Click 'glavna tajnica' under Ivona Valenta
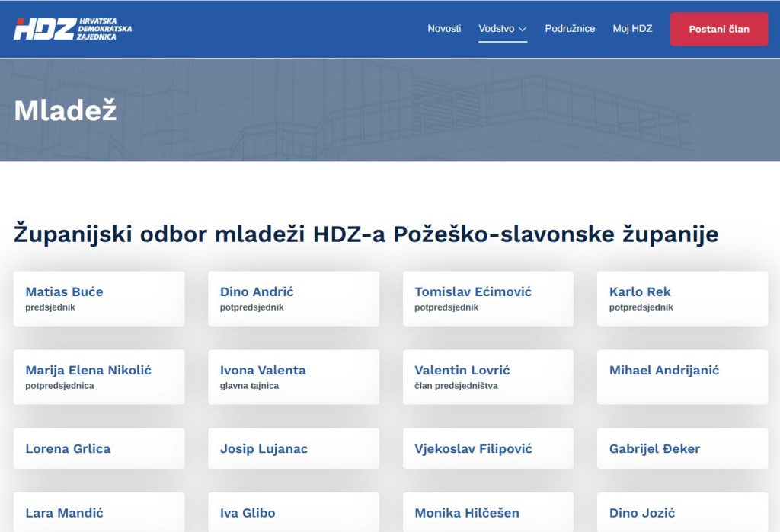The image size is (780, 532). (x=249, y=386)
